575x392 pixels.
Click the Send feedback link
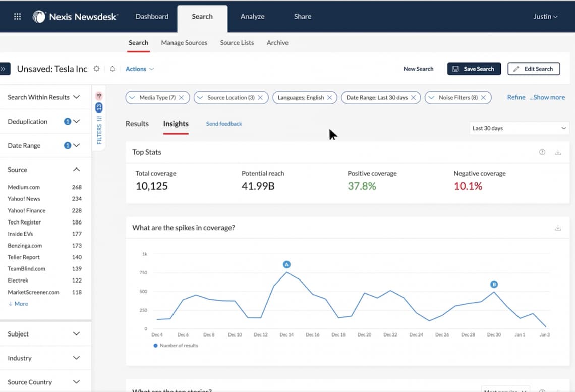[x=224, y=124]
